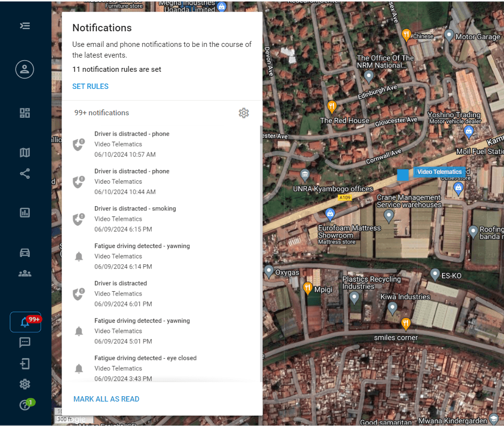Open the dashboard grid icon
This screenshot has height=426, width=504.
[x=25, y=113]
